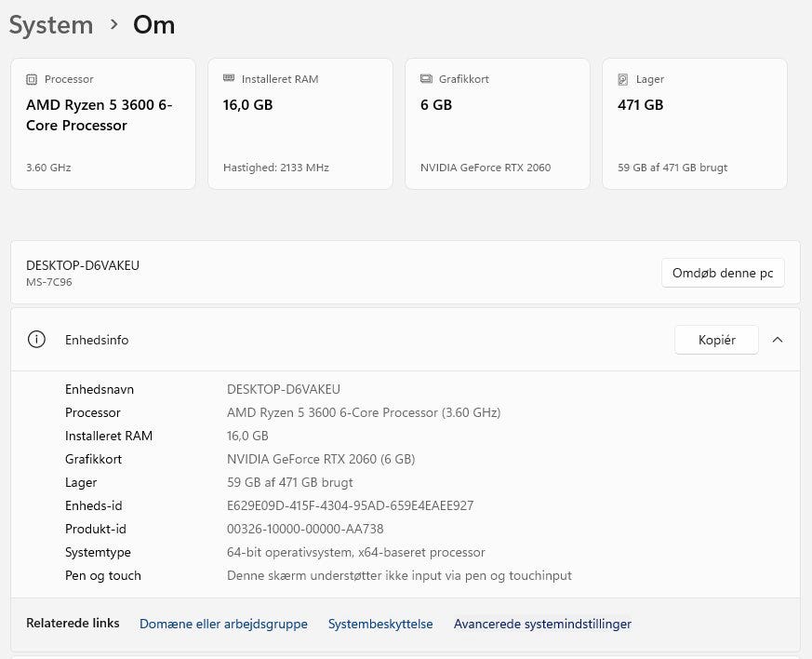Click the Systemtype row label
The height and width of the screenshot is (659, 812).
point(98,552)
